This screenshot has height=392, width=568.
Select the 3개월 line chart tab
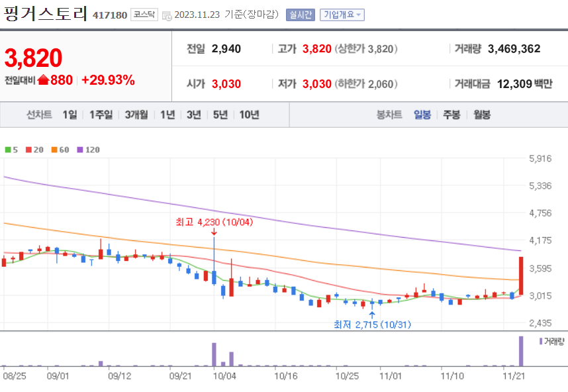pos(136,115)
